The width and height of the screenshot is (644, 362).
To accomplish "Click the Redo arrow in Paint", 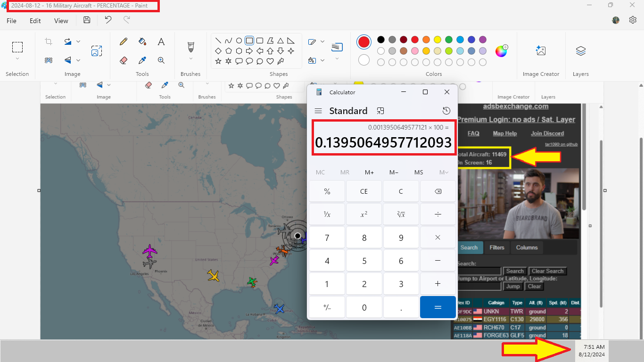I will tap(126, 20).
